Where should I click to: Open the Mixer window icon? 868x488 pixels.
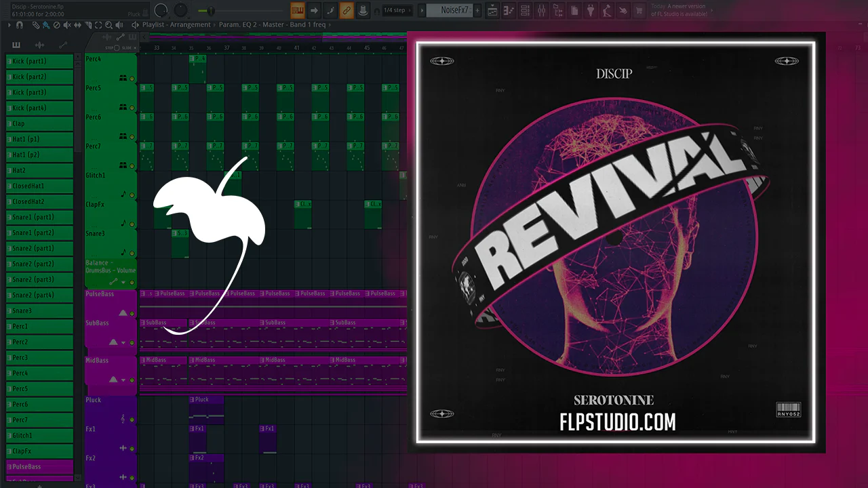click(x=541, y=10)
